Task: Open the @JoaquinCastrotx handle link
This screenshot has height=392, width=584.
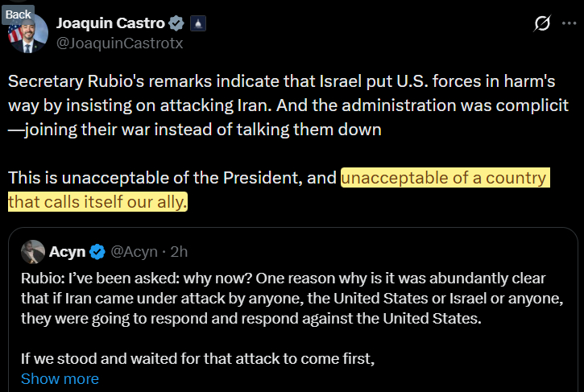Action: tap(118, 43)
